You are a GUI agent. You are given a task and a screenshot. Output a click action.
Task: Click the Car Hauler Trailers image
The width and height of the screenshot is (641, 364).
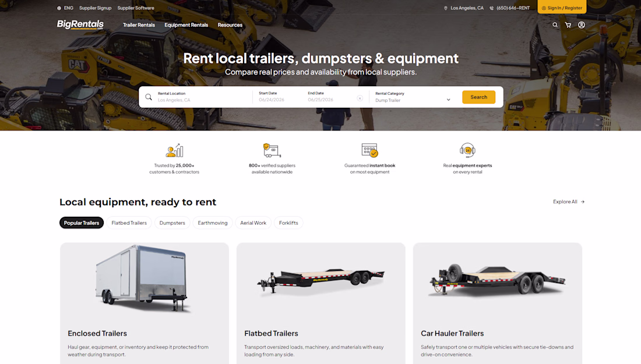(497, 280)
